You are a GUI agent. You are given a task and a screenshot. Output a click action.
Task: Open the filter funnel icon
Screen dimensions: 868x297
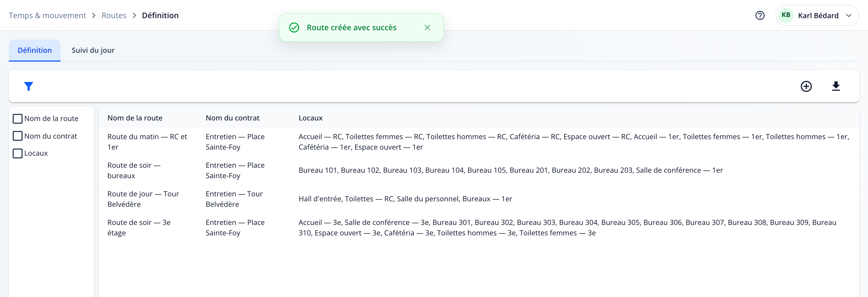click(x=29, y=86)
